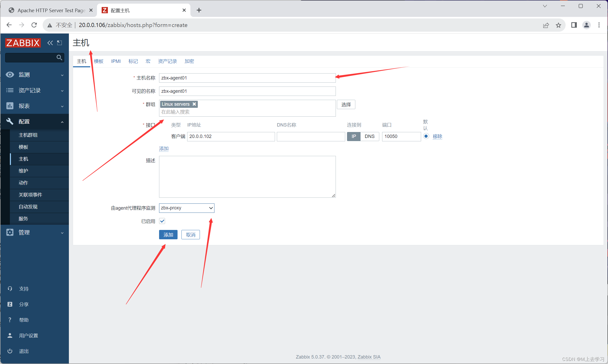Viewport: 608px width, 364px height.
Task: Click the 选择 group button
Action: pyautogui.click(x=346, y=104)
